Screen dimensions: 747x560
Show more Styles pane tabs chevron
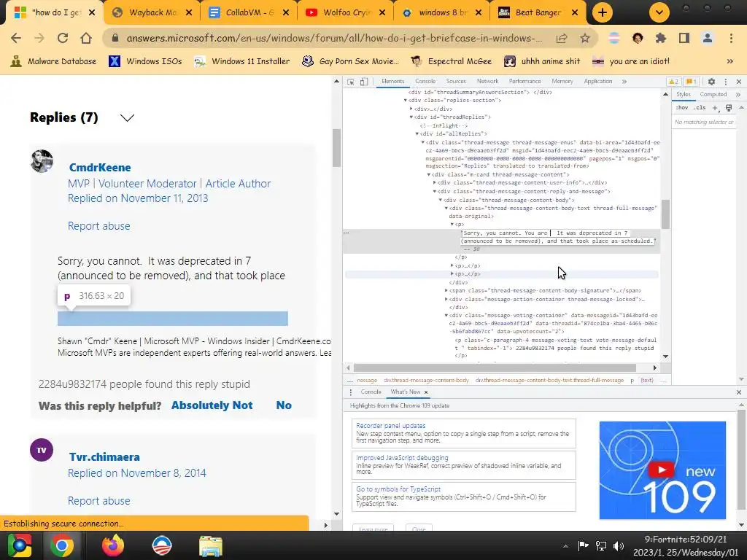tap(738, 95)
